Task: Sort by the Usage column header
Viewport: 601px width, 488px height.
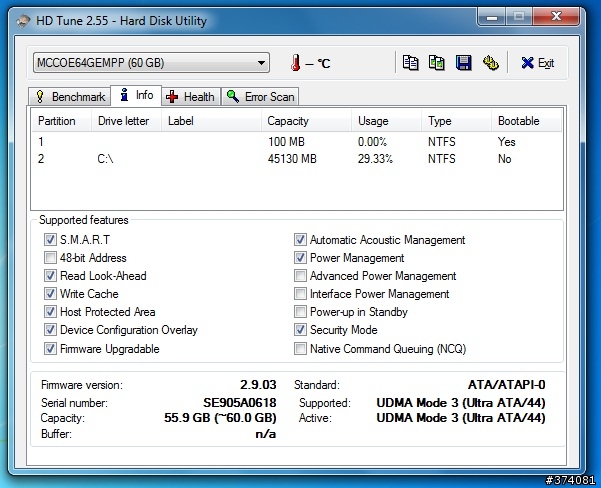Action: (386, 121)
